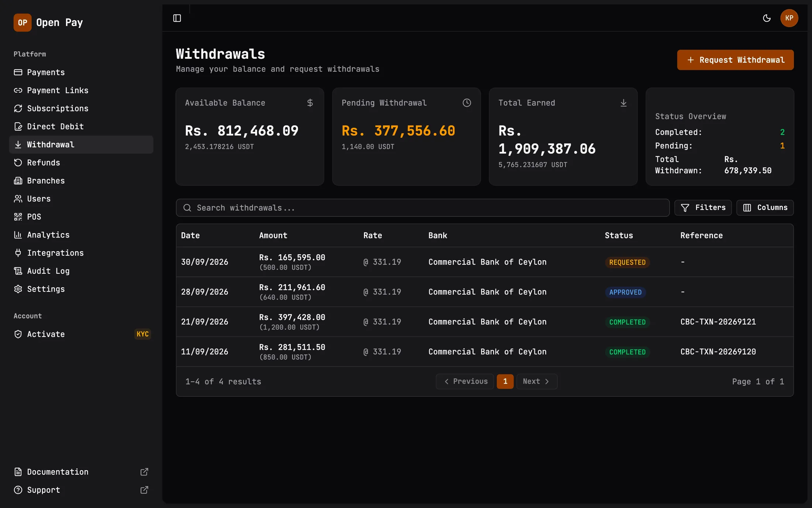Open the KP user avatar menu
The height and width of the screenshot is (508, 812).
pos(789,18)
